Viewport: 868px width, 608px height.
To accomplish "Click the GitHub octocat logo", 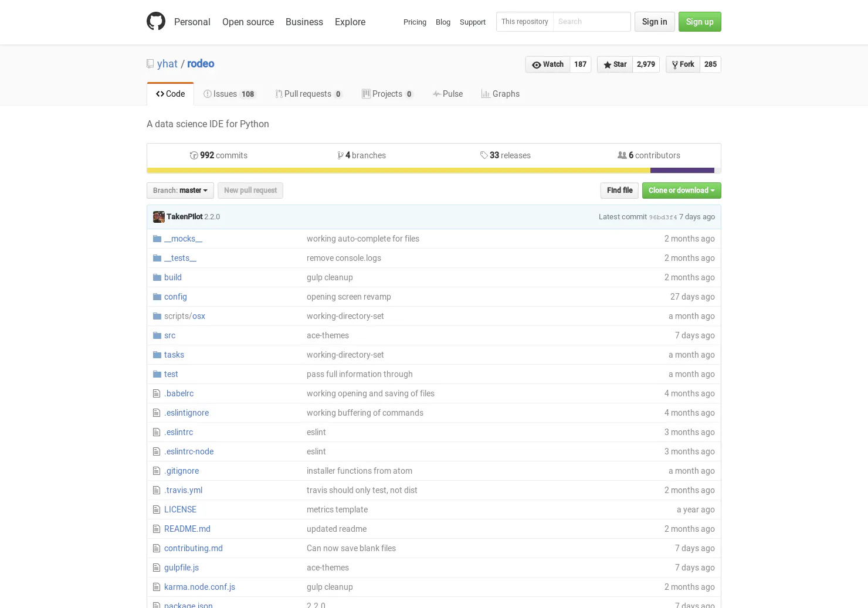I will point(156,21).
